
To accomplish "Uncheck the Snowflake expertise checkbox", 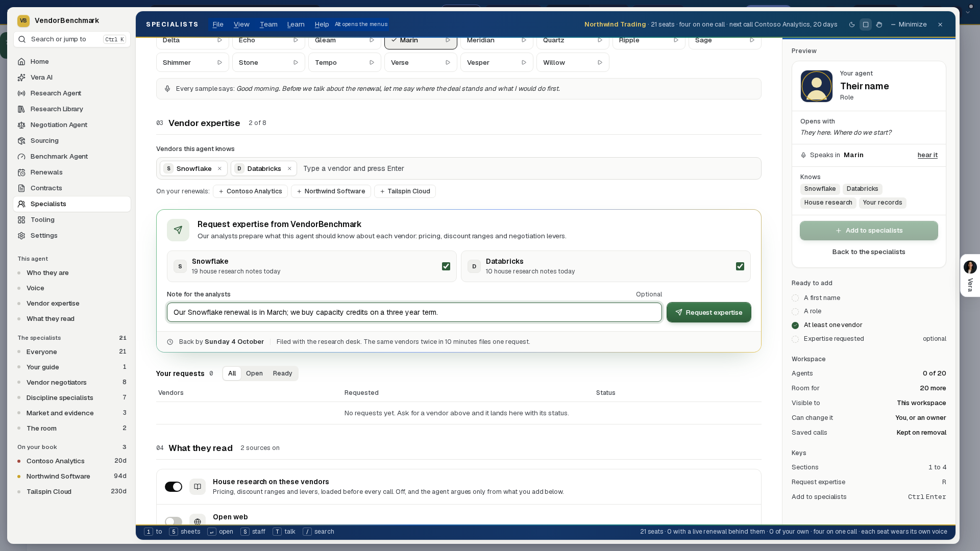I will (446, 266).
